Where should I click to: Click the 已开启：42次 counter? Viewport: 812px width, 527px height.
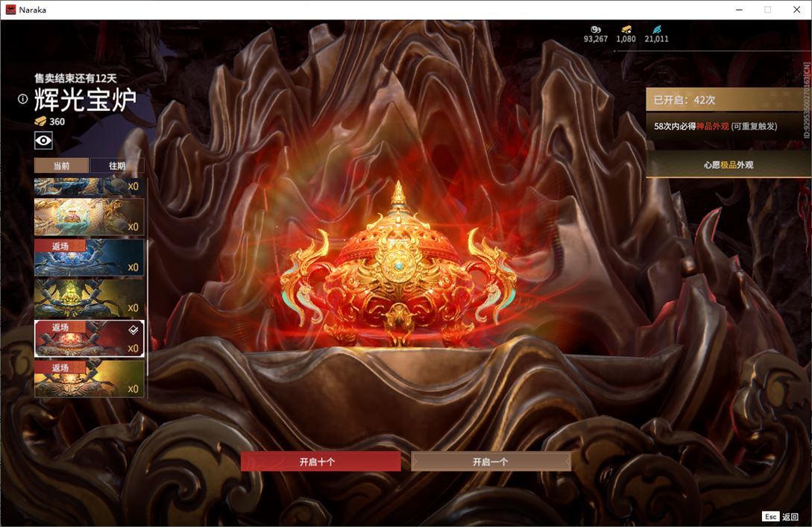pos(684,100)
